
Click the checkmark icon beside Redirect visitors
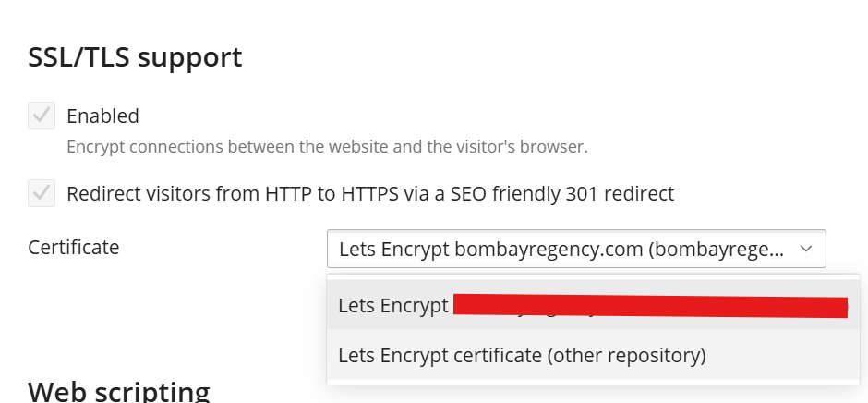point(42,194)
